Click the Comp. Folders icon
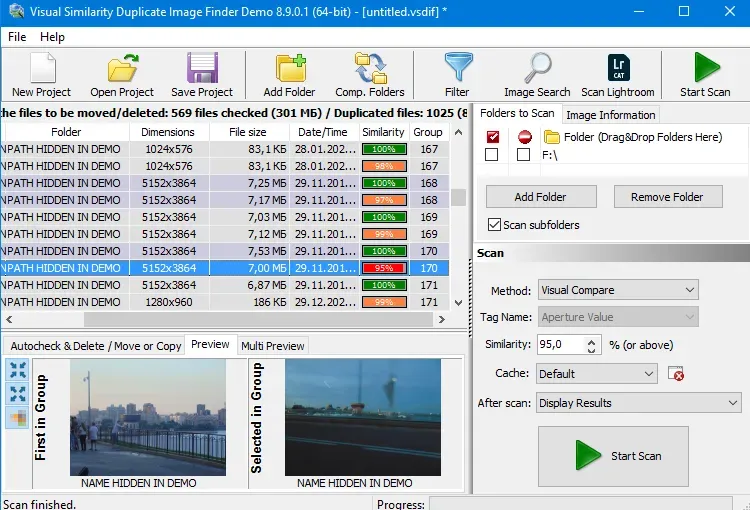 370,69
